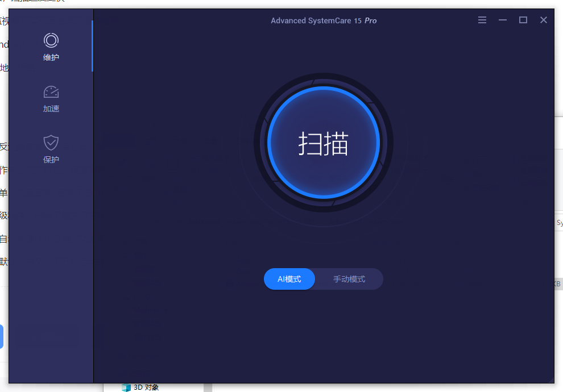The height and width of the screenshot is (392, 563).
Task: Click the 维护 text label in sidebar
Action: (x=51, y=57)
